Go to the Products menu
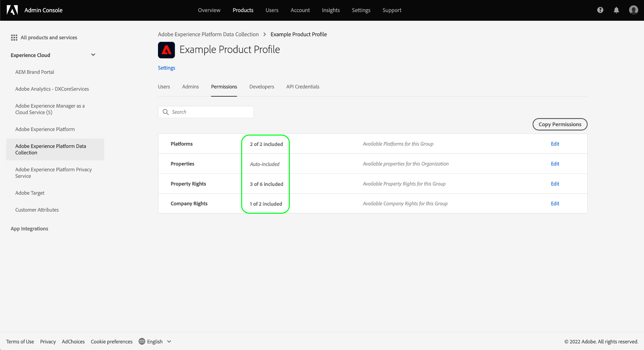 click(243, 10)
